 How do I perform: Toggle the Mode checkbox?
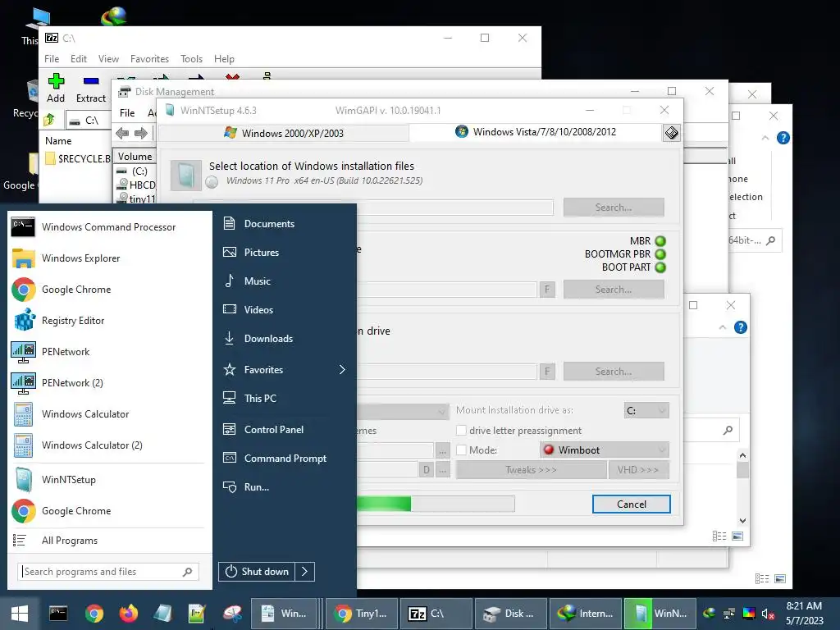[x=461, y=450]
